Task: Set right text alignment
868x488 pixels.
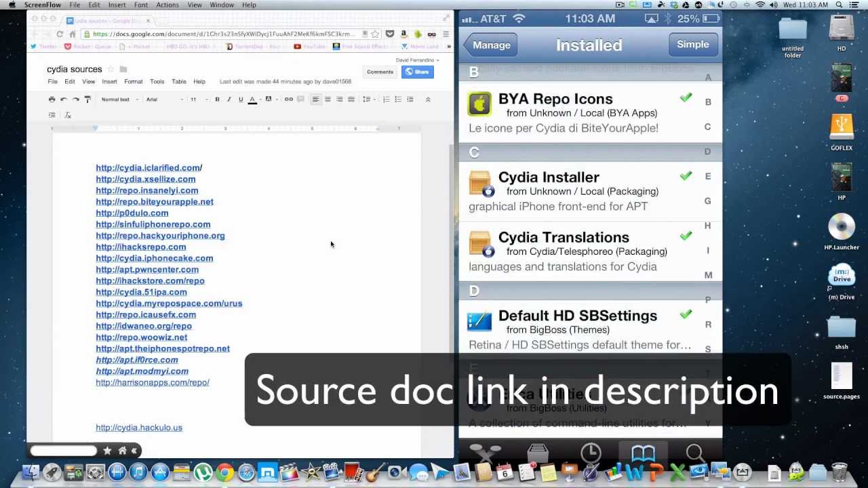Action: (339, 100)
